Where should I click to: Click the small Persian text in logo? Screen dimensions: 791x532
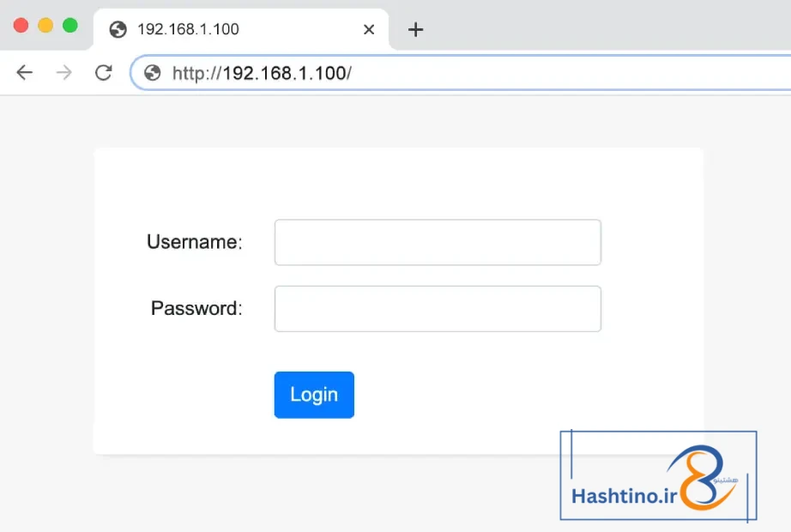coord(726,480)
